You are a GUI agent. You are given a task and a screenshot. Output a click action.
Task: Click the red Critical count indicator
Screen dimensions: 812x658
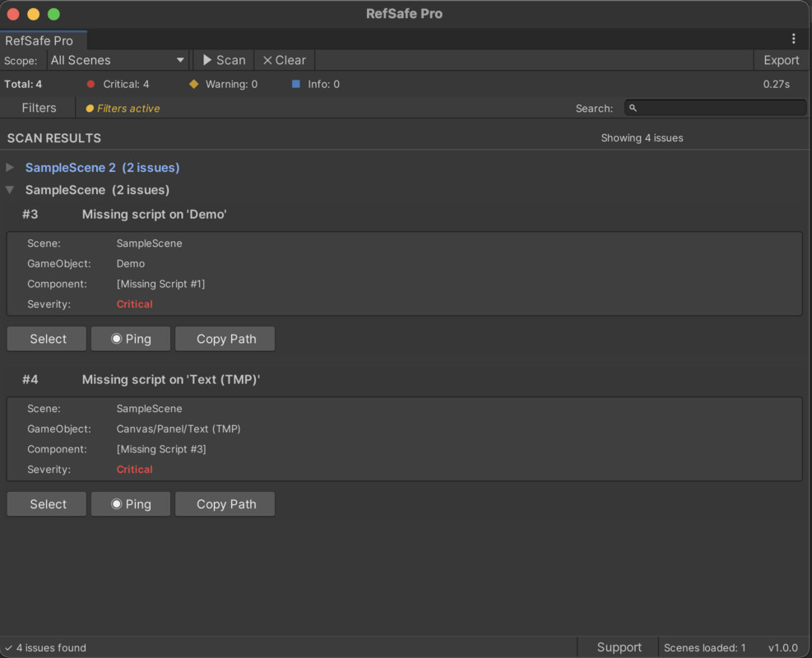tap(90, 84)
